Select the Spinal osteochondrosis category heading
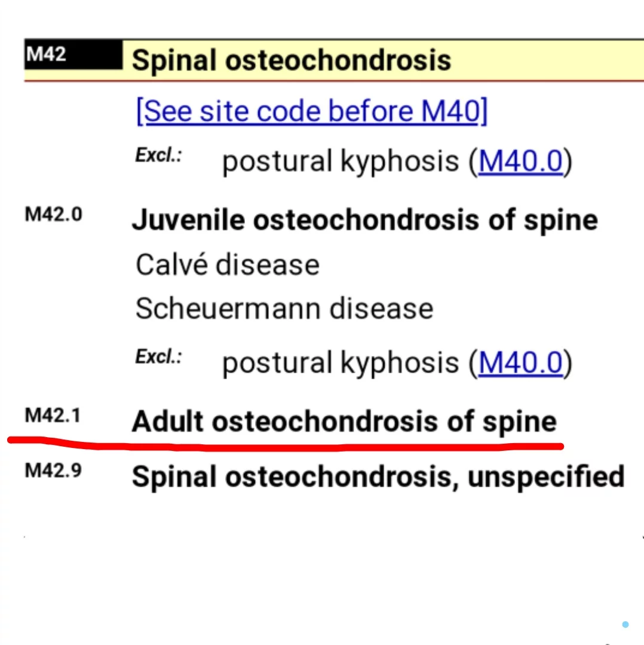The height and width of the screenshot is (645, 644). (x=291, y=60)
